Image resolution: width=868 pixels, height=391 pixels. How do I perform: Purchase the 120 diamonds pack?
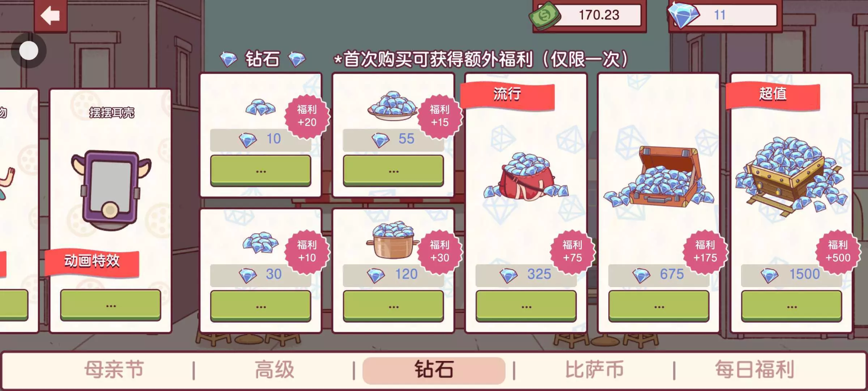(393, 306)
